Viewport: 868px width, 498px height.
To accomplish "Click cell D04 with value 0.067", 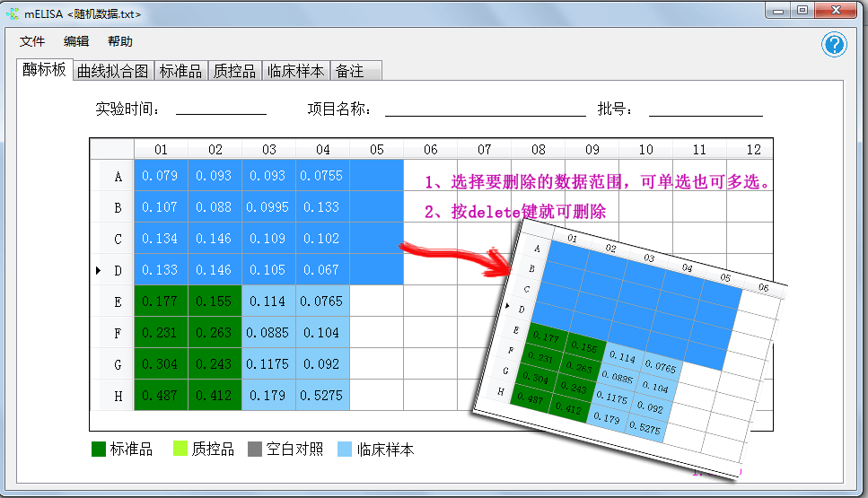I will (x=323, y=270).
